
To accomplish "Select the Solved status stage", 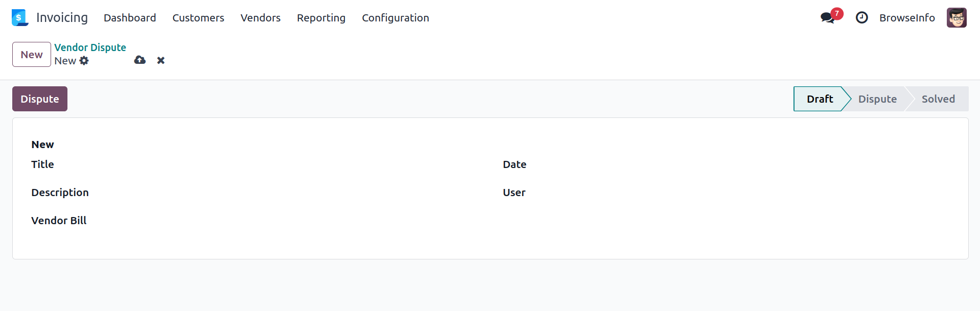I will tap(938, 99).
